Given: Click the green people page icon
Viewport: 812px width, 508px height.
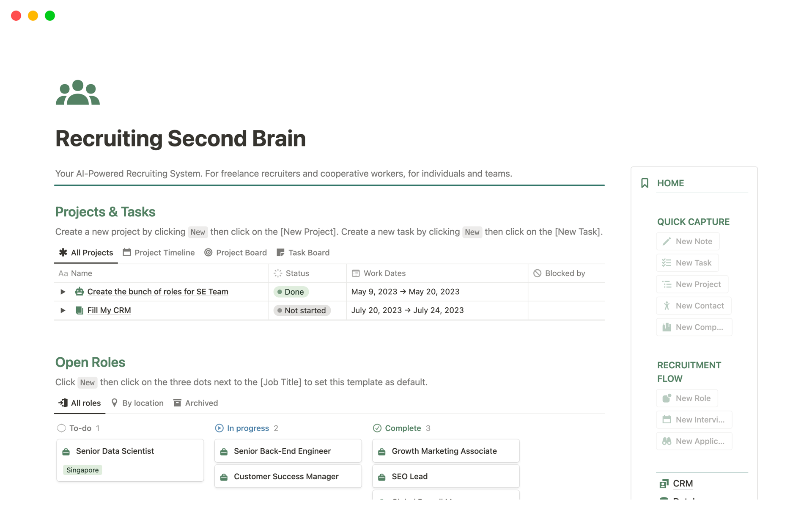Looking at the screenshot, I should point(78,92).
